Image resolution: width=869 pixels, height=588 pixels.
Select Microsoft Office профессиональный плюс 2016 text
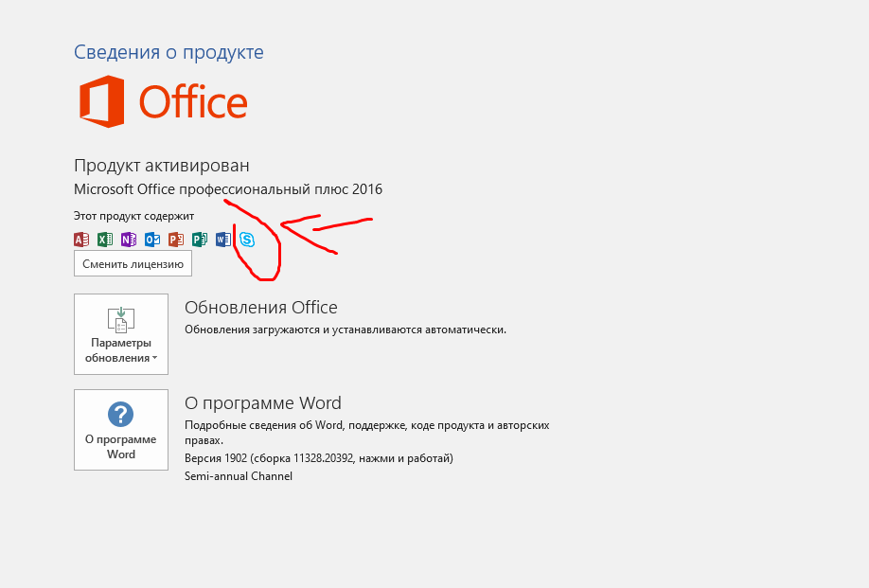coord(228,189)
